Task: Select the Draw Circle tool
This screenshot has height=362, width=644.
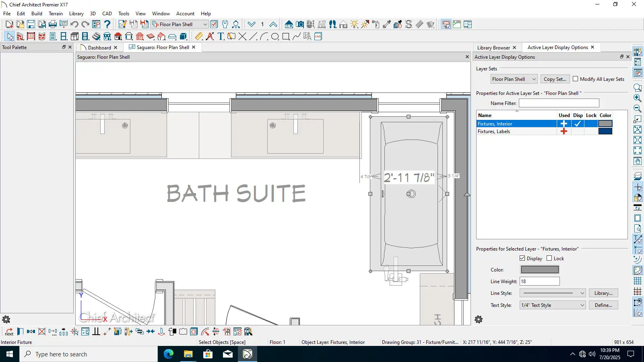Action: [275, 37]
